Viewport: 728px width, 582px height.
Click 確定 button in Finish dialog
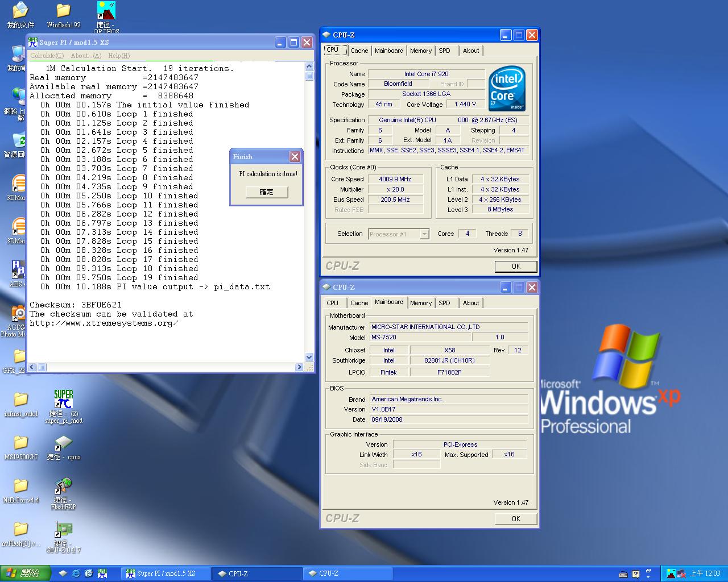[267, 192]
